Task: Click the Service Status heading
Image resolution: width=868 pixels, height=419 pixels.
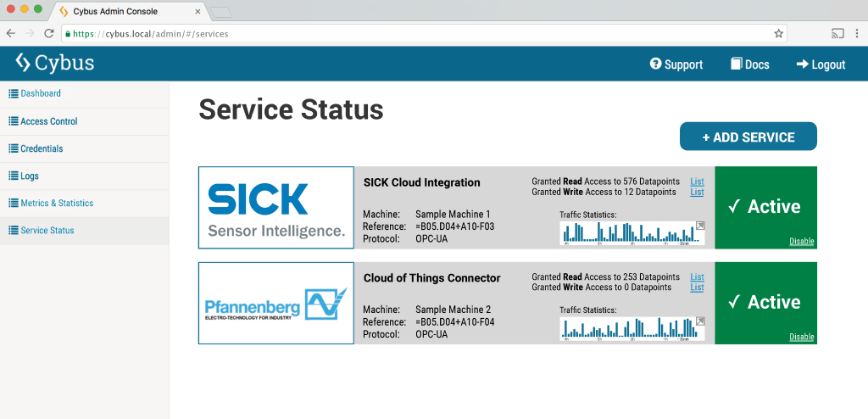Action: coord(292,109)
